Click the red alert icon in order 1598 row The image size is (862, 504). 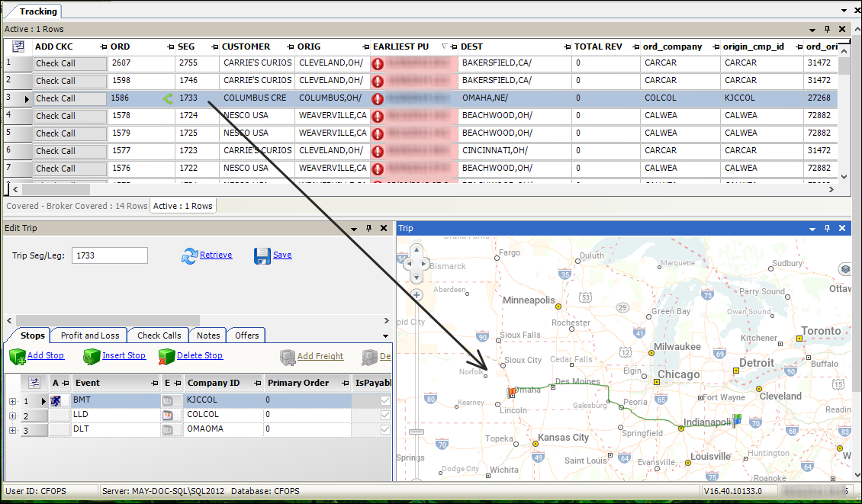click(377, 82)
